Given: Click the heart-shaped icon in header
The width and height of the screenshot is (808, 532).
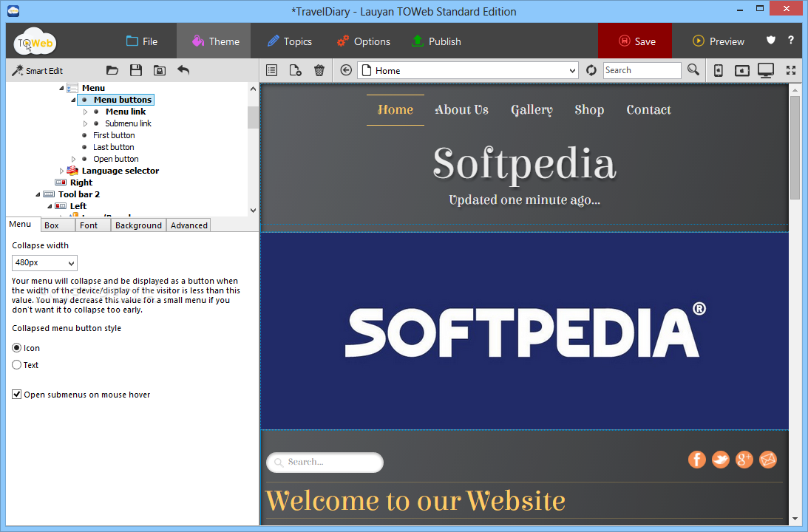Looking at the screenshot, I should click(x=771, y=40).
